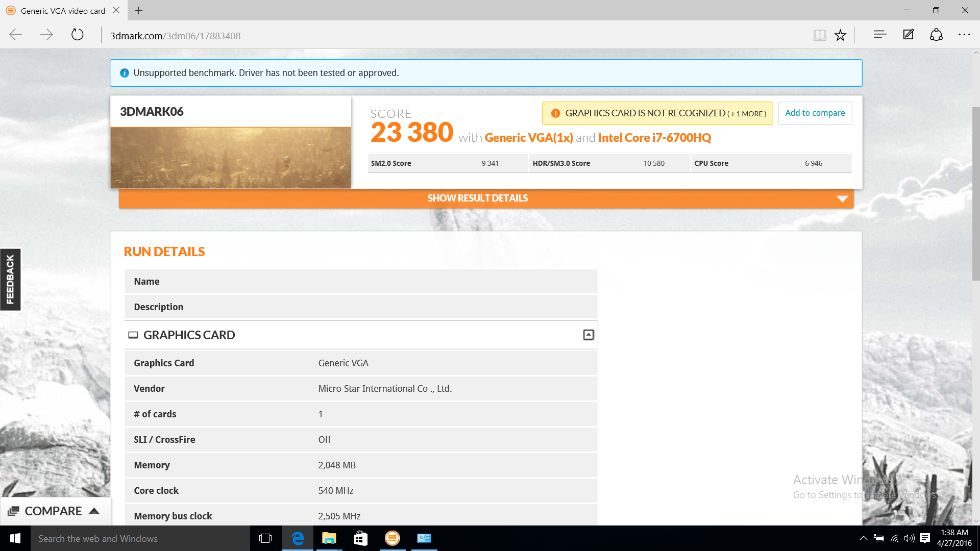The height and width of the screenshot is (551, 980).
Task: Click the page vertical scrollbar thumb
Action: point(976,194)
